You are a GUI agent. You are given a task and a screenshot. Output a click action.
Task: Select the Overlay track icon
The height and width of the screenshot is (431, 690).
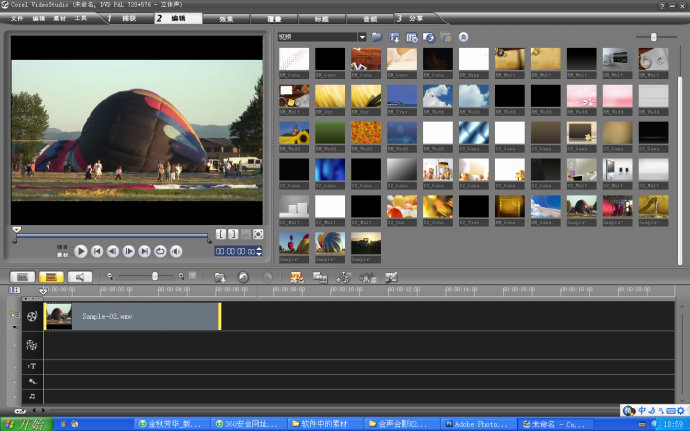[x=32, y=344]
